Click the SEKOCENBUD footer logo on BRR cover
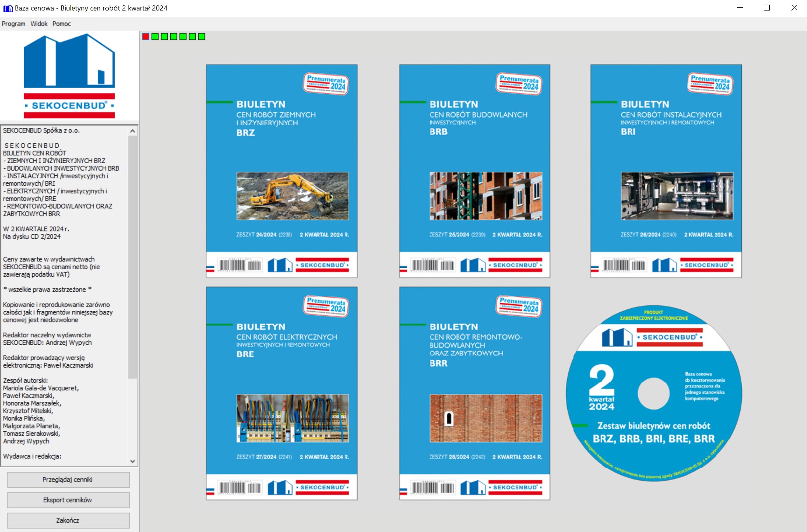807x532 pixels. pos(501,487)
